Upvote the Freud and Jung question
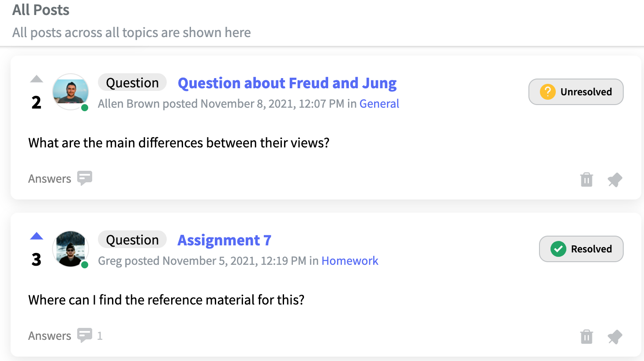This screenshot has height=361, width=644. tap(37, 79)
